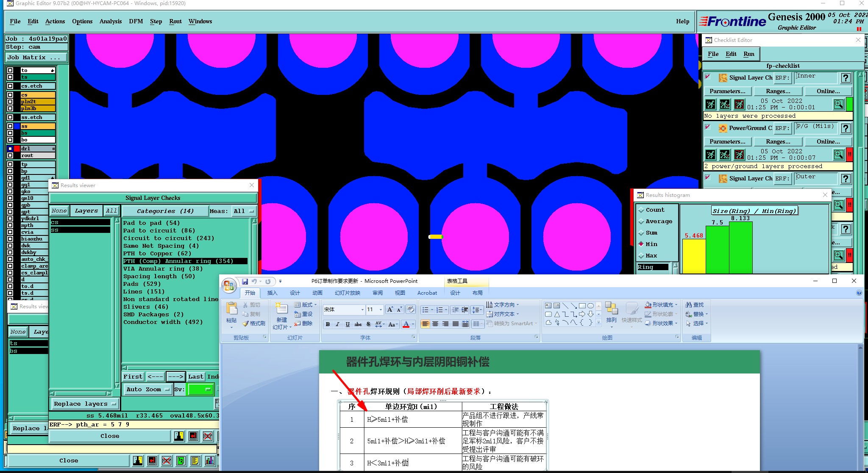
Task: Open Ranges for the Inner Signal check
Action: [x=778, y=91]
